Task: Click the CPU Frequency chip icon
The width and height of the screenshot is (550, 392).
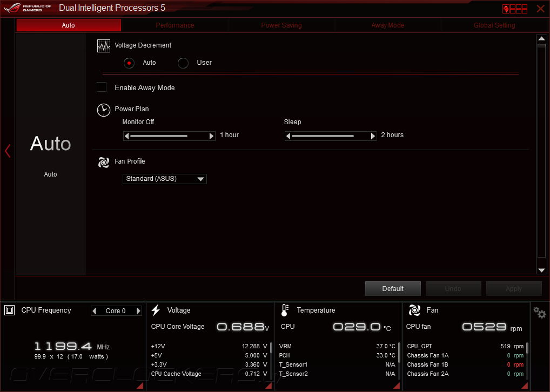Action: tap(10, 310)
